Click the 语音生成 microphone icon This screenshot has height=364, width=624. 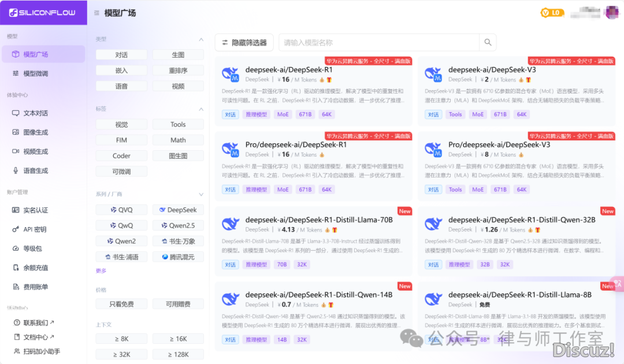click(x=16, y=170)
